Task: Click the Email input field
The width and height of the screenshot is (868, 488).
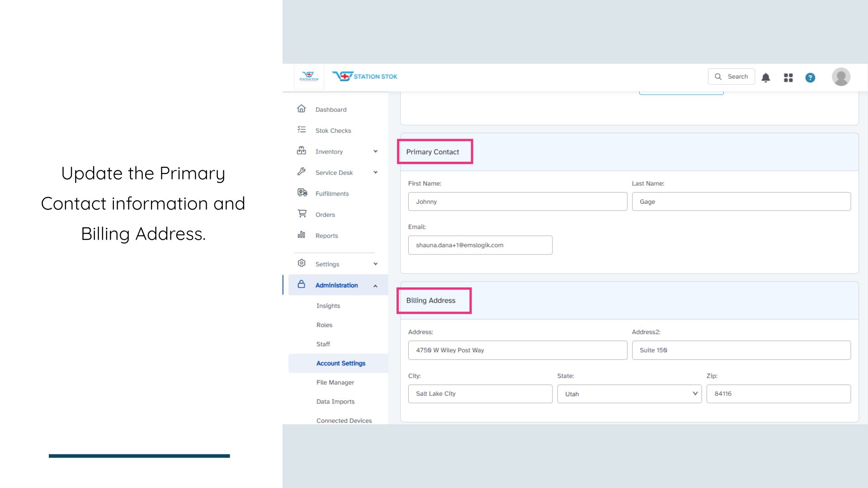Action: pos(480,245)
